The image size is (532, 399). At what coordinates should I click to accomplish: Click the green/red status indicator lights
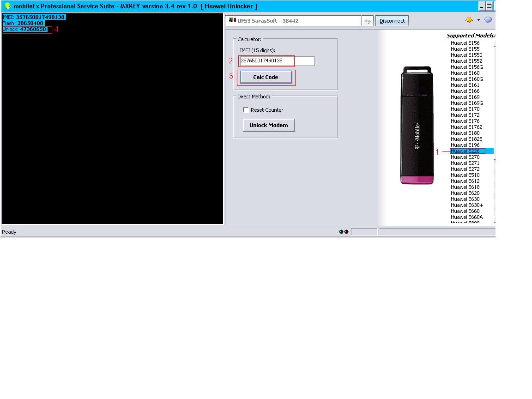point(344,232)
